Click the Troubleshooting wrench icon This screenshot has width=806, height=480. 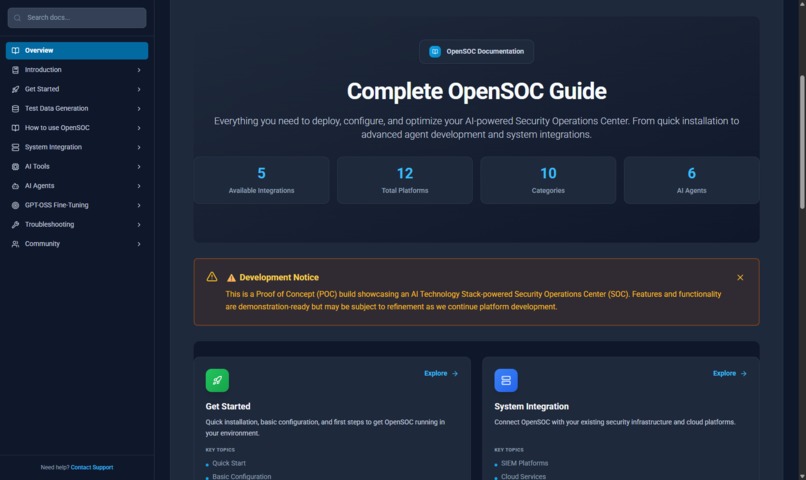pos(15,225)
